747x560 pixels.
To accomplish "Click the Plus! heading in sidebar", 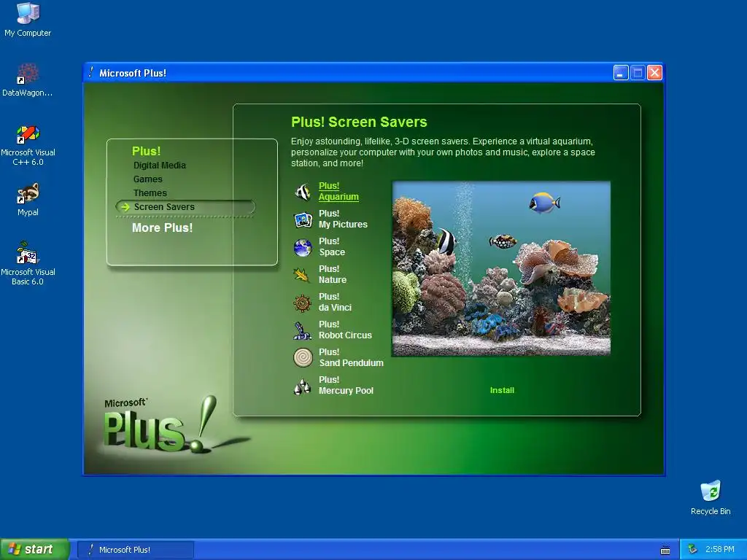I will [x=146, y=151].
